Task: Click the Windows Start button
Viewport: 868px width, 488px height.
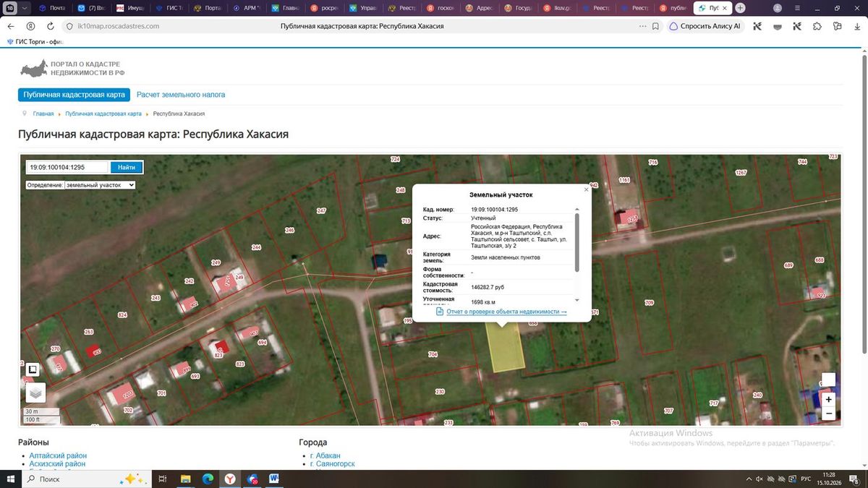Action: [11, 479]
